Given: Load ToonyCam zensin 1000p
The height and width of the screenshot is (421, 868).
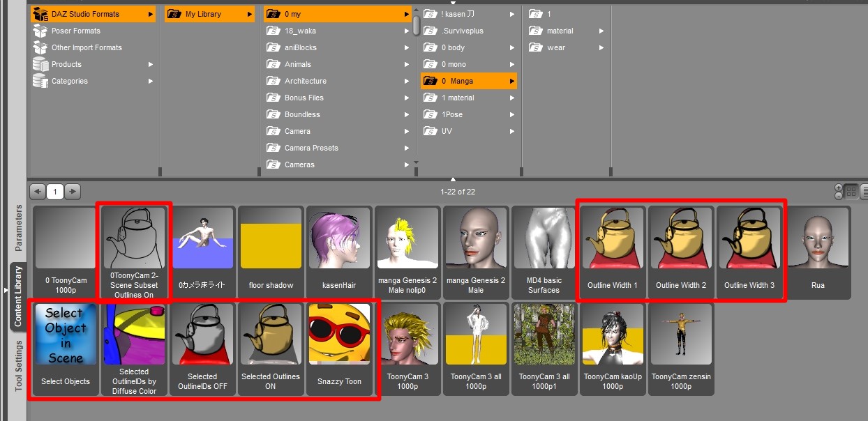Looking at the screenshot, I should click(x=681, y=349).
